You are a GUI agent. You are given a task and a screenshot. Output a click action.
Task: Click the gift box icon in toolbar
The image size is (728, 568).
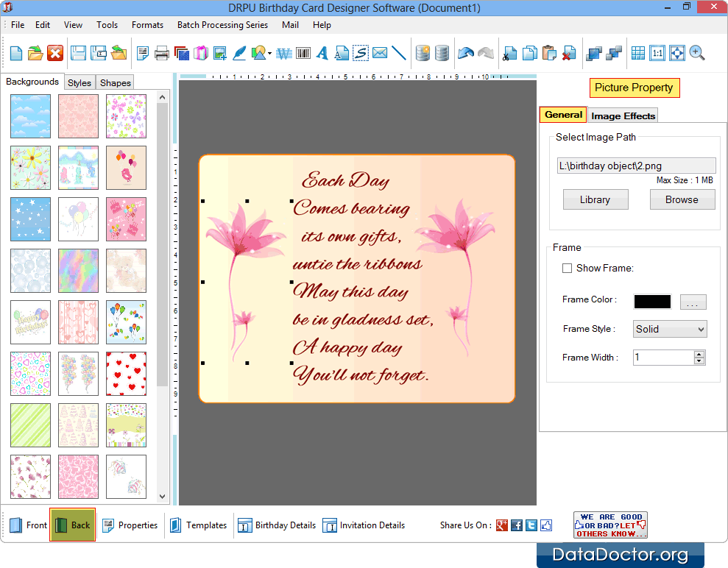tap(201, 54)
